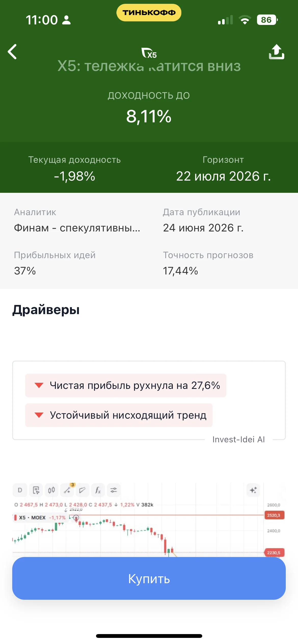Open the D timeframe selector
The image size is (298, 644).
pos(20,490)
